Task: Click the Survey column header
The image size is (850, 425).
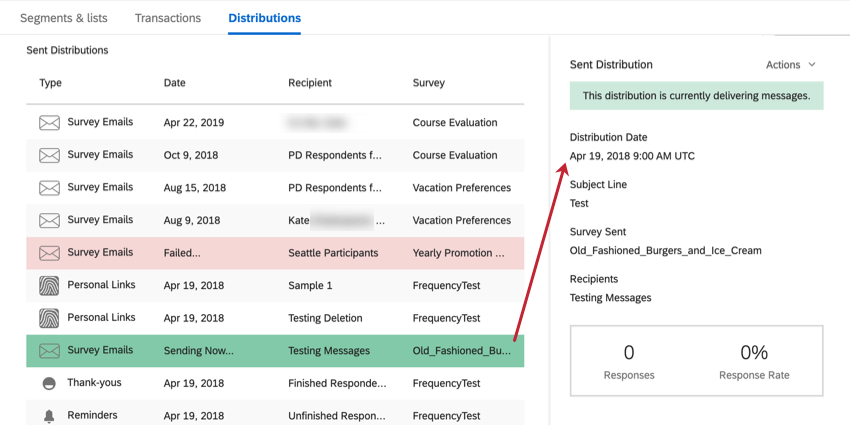Action: 429,83
